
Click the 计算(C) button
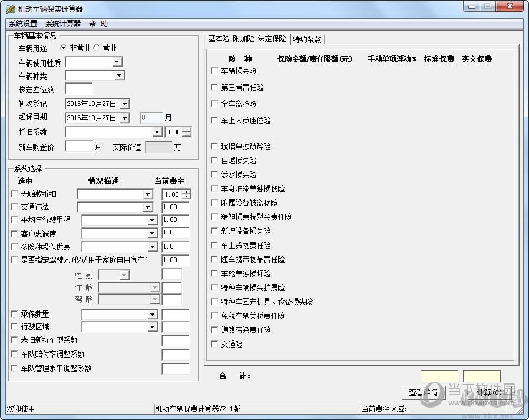[x=489, y=392]
